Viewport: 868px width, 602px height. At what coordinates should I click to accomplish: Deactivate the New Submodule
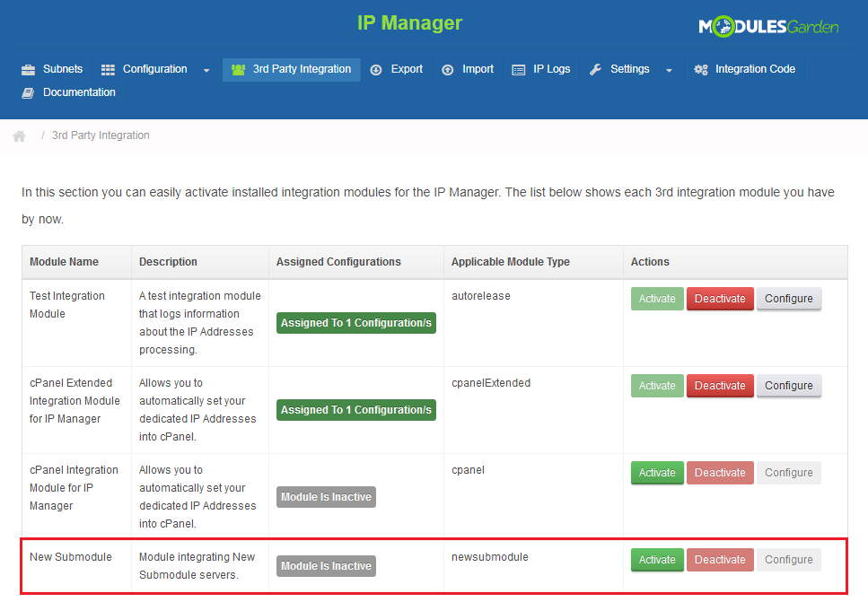tap(720, 560)
